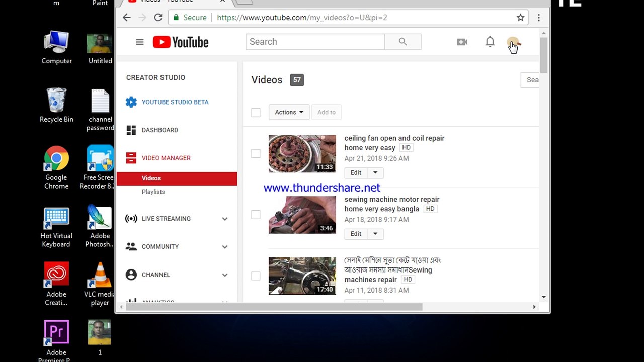This screenshot has height=362, width=644.
Task: Click the Video Manager icon
Action: pos(131,158)
